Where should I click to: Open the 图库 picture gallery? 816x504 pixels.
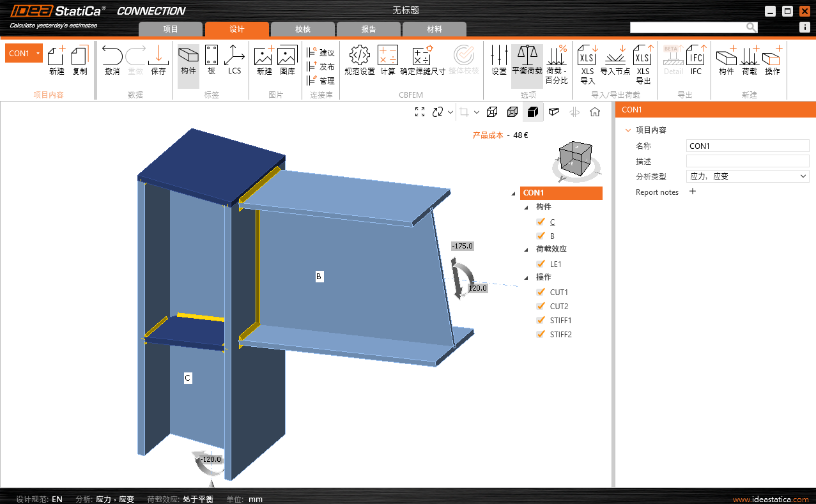tap(288, 61)
